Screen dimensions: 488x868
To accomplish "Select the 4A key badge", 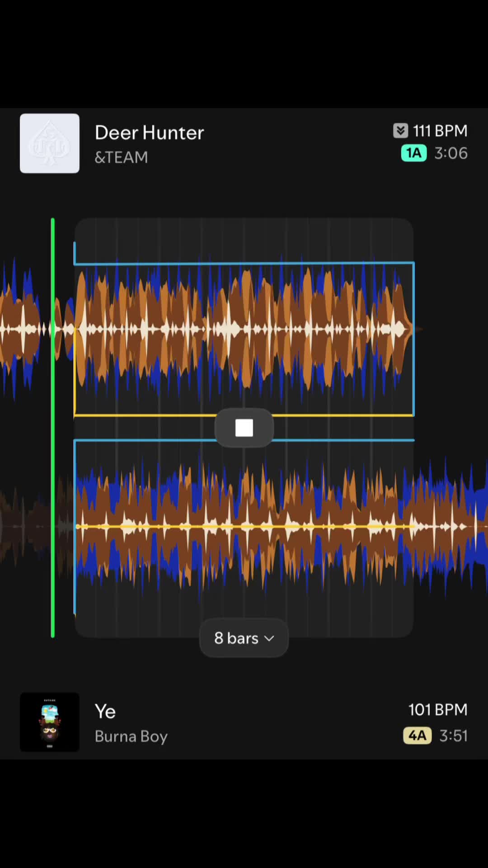I will pyautogui.click(x=417, y=736).
